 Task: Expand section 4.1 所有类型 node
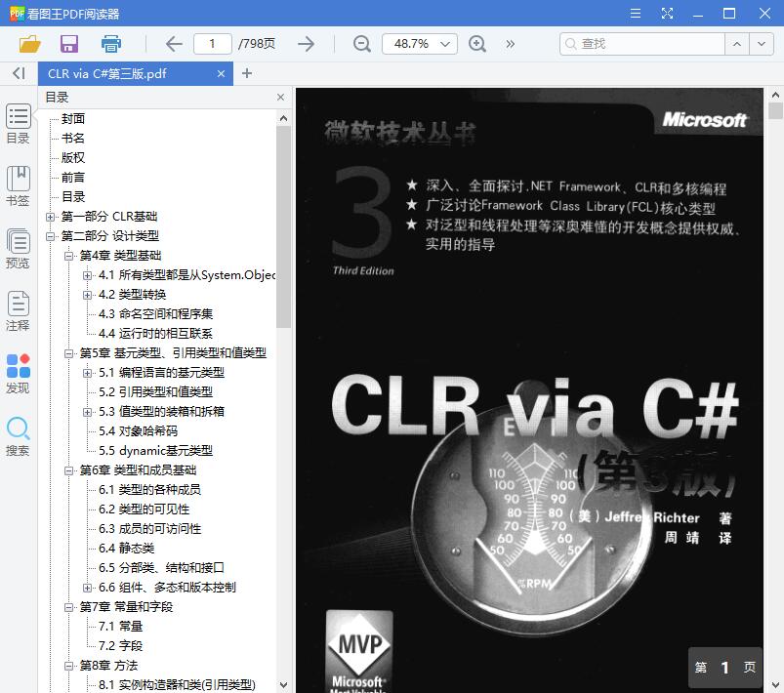88,275
